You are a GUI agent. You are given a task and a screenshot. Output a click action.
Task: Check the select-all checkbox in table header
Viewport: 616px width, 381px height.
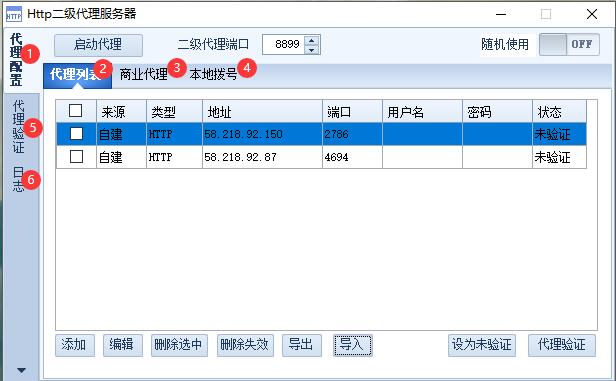click(75, 111)
